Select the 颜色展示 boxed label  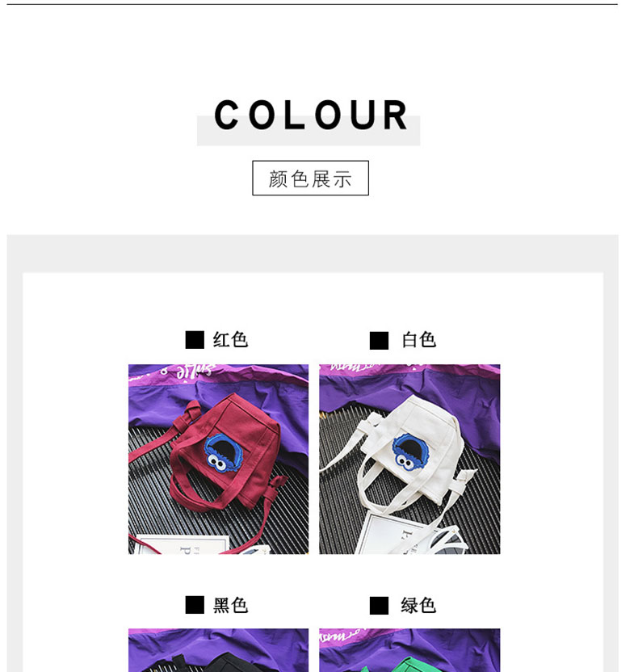coord(310,178)
